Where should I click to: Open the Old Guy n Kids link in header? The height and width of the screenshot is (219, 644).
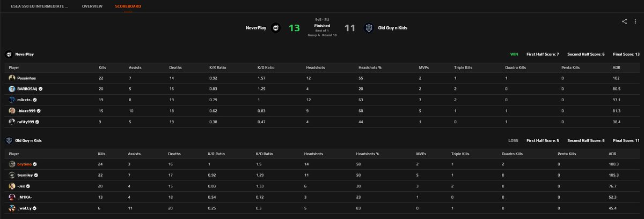point(393,28)
